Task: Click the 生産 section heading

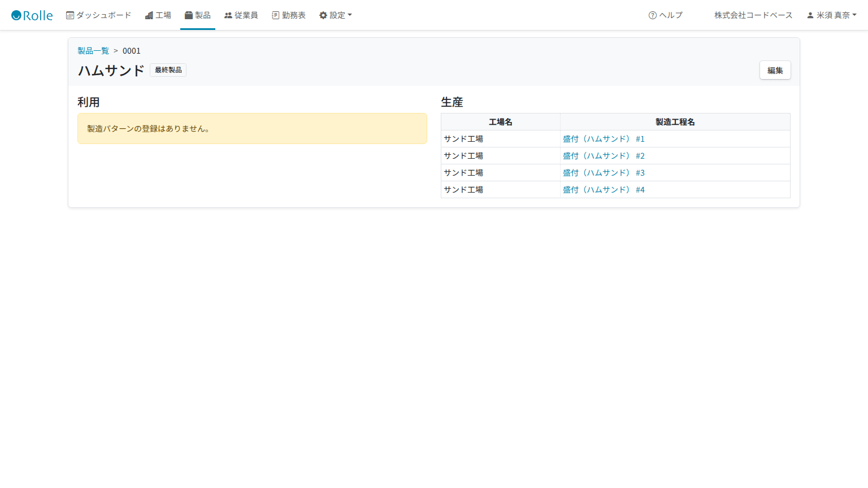Action: pos(452,102)
